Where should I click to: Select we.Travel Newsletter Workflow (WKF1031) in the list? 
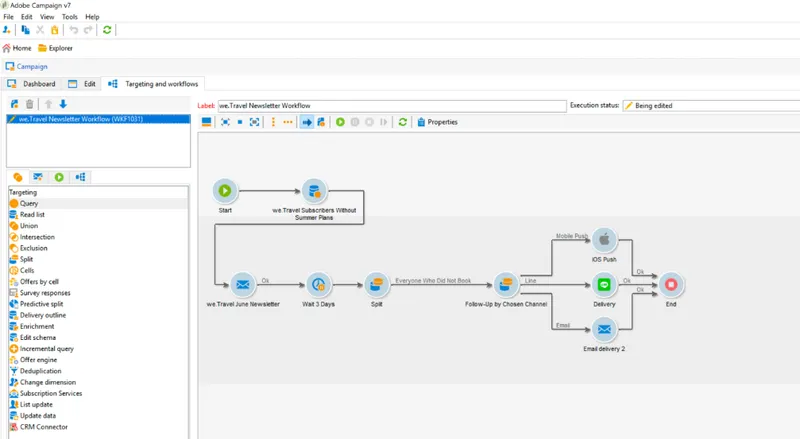click(98, 119)
